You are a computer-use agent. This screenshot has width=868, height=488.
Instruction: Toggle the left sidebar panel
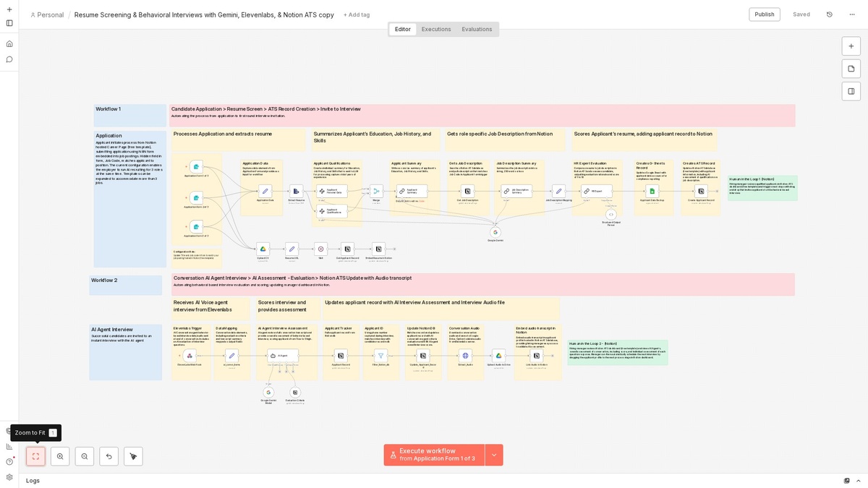pyautogui.click(x=9, y=22)
